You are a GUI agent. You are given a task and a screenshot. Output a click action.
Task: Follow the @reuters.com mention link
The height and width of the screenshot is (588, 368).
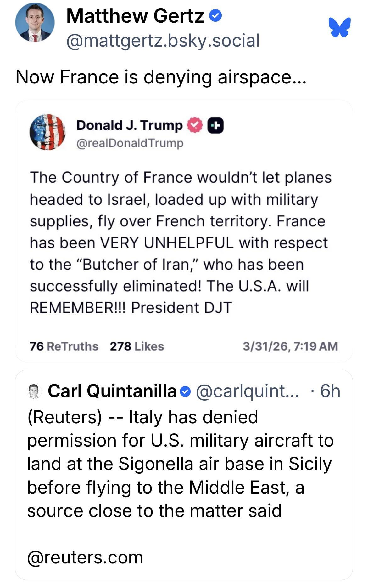pos(85,557)
